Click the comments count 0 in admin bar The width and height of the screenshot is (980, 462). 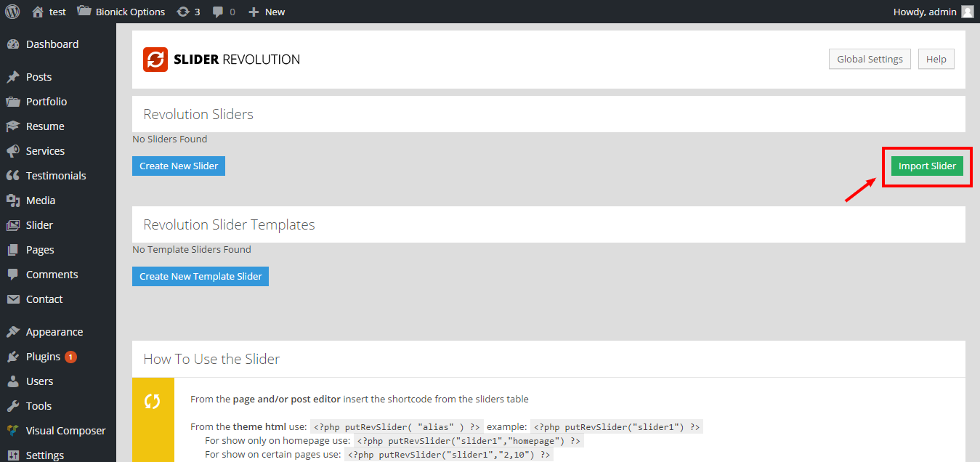pyautogui.click(x=232, y=12)
